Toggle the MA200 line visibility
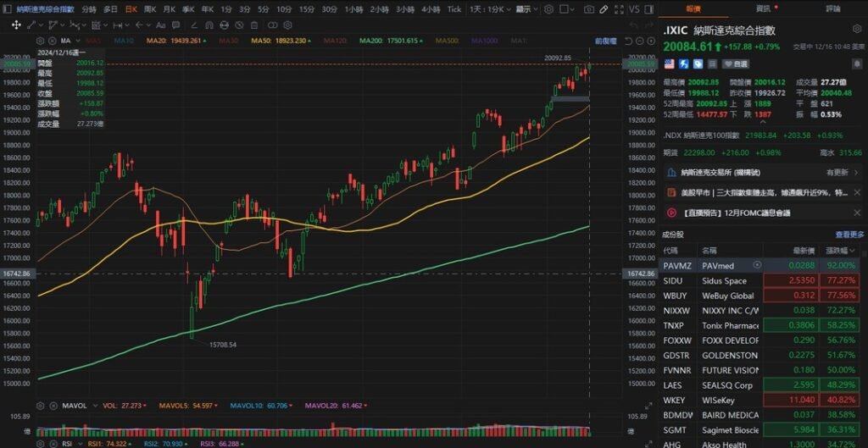 (x=390, y=41)
